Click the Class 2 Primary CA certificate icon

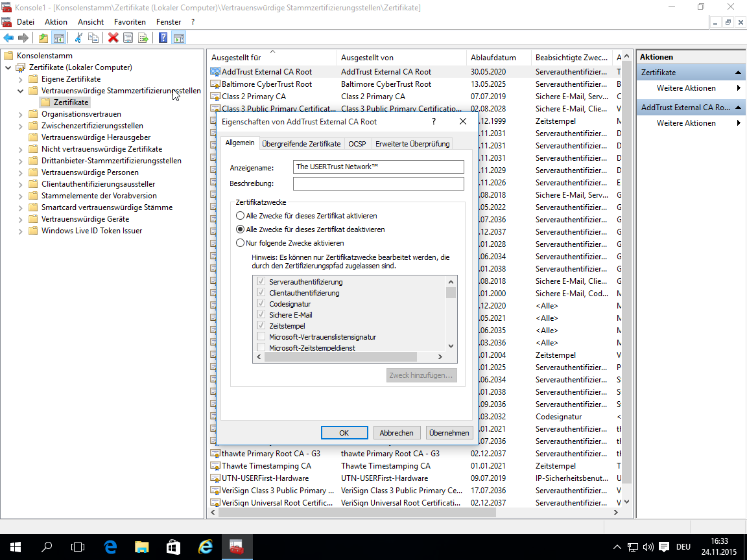(215, 97)
